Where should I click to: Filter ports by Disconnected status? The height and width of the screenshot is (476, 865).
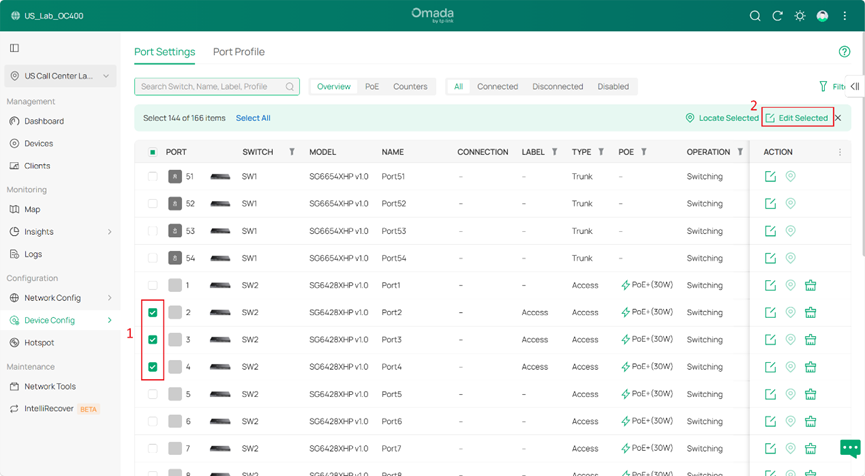click(557, 87)
